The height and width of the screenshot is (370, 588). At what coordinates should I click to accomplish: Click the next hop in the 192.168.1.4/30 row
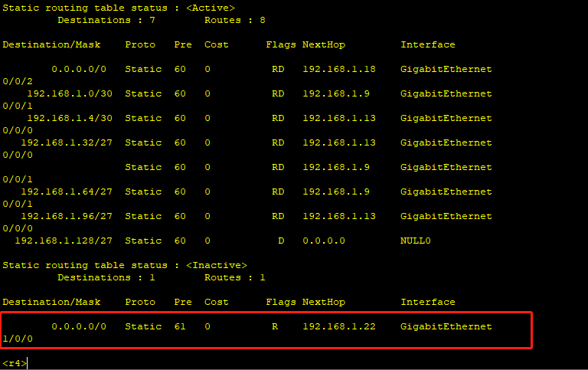(339, 118)
